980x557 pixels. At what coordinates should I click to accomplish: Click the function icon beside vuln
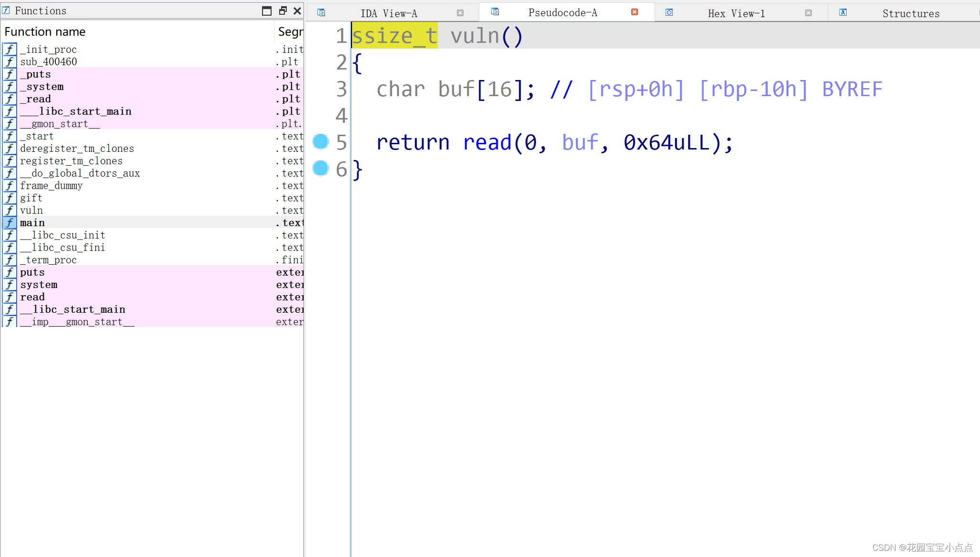pyautogui.click(x=10, y=210)
